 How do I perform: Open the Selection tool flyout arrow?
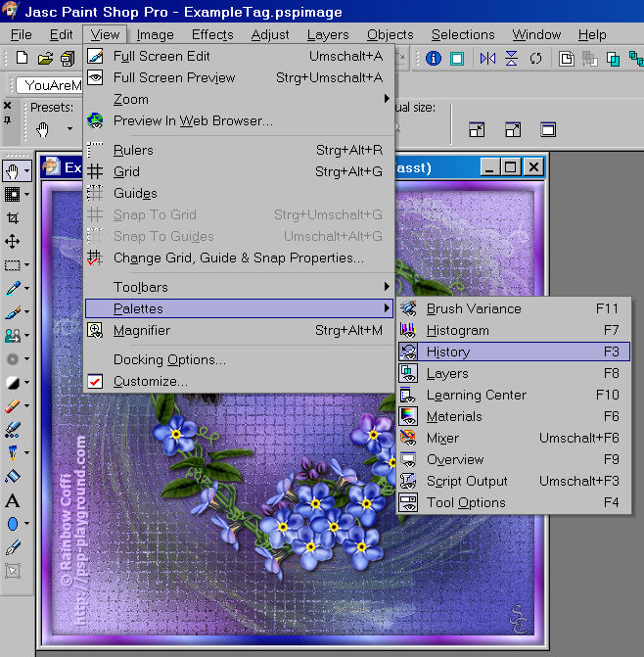tap(26, 264)
